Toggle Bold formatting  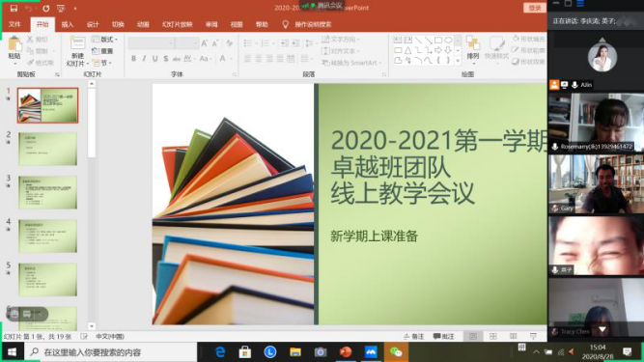pos(133,59)
